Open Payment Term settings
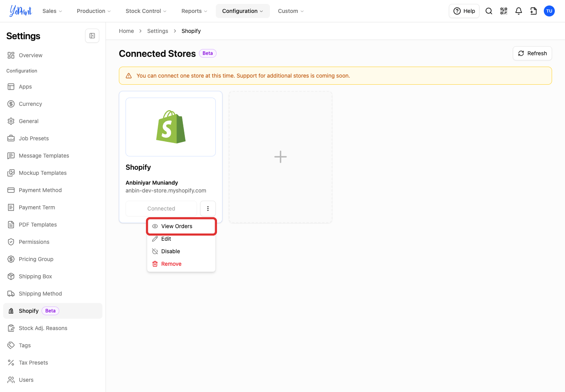This screenshot has height=392, width=565. pyautogui.click(x=53, y=207)
